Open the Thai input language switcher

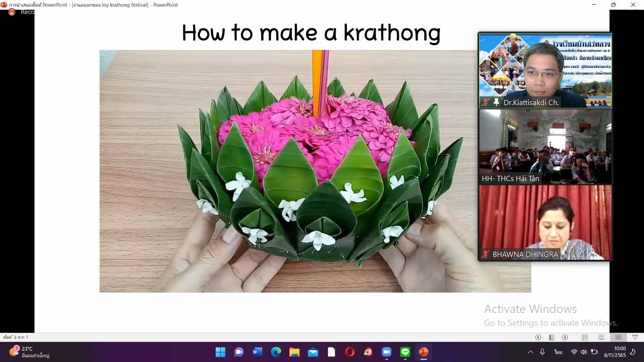pyautogui.click(x=558, y=352)
